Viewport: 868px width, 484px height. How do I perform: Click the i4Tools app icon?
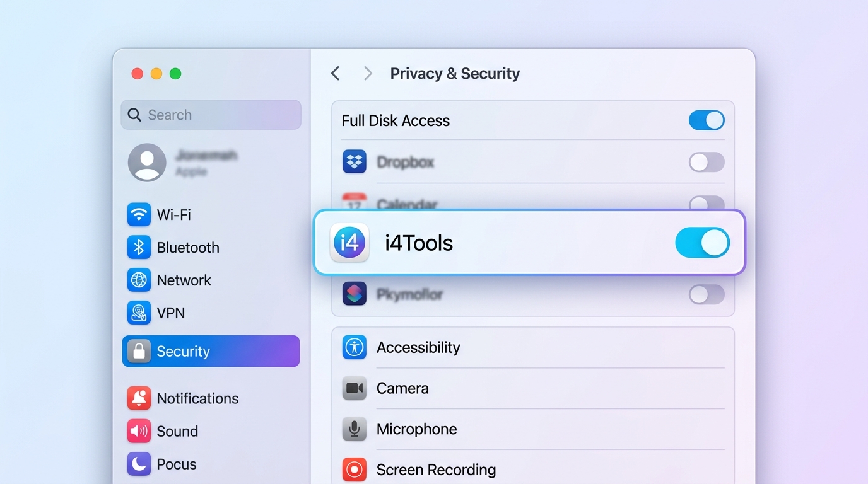coord(349,243)
